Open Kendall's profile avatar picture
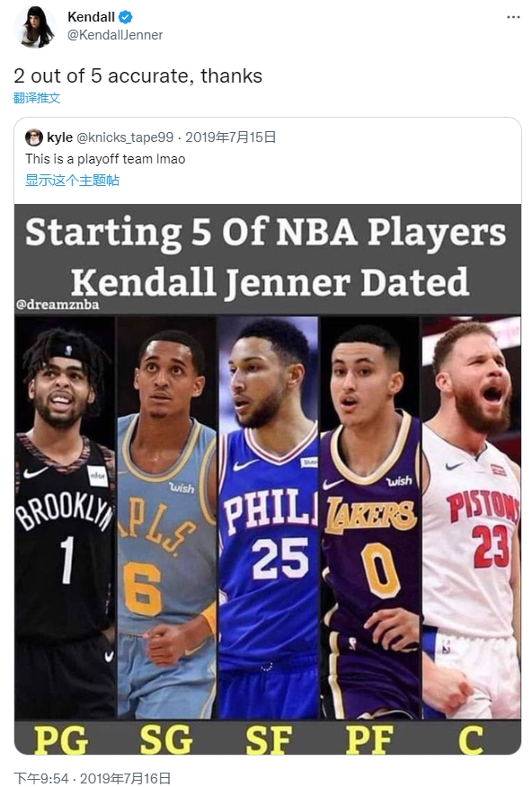Screen dimensions: 532x787 (35, 27)
